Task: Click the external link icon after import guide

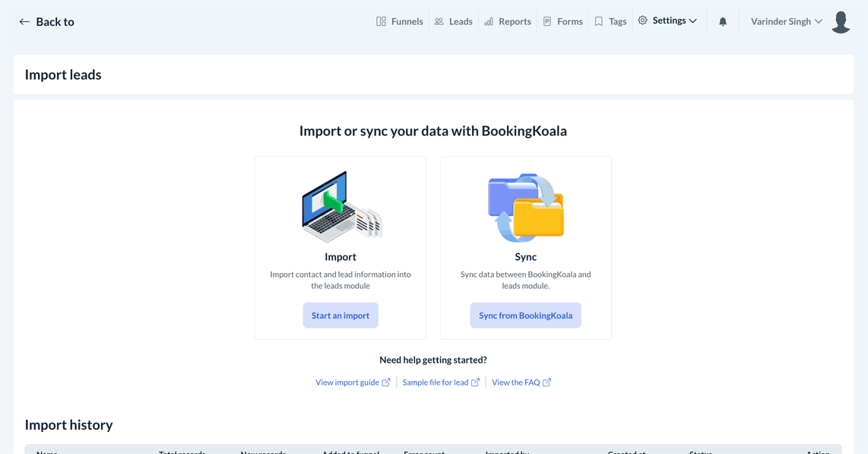Action: click(x=386, y=383)
